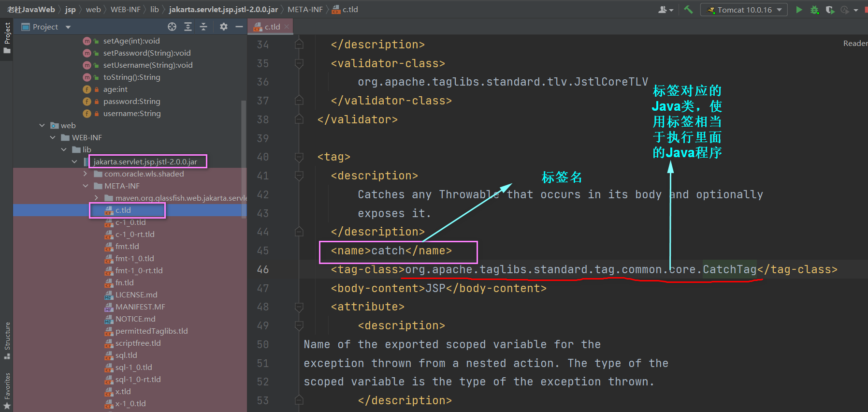Expand the com.oracle.wls.shaded package
The width and height of the screenshot is (868, 412).
(86, 174)
